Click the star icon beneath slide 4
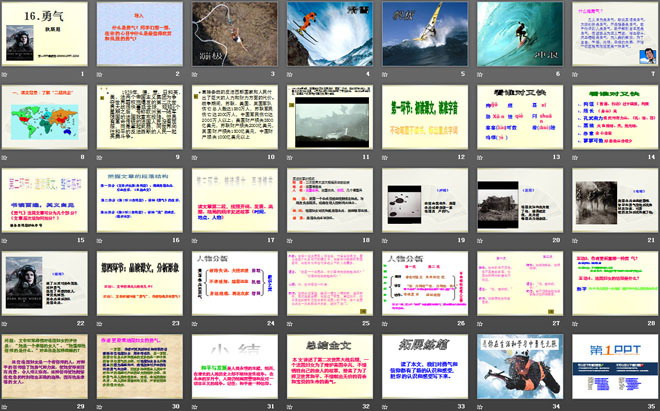The height and width of the screenshot is (411, 660). pyautogui.click(x=290, y=75)
